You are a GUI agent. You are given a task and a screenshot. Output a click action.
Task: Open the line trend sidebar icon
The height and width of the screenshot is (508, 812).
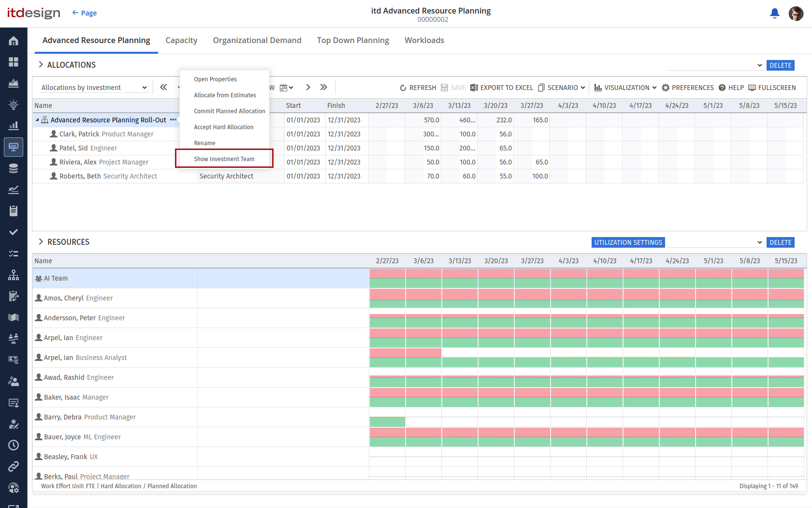coord(14,190)
